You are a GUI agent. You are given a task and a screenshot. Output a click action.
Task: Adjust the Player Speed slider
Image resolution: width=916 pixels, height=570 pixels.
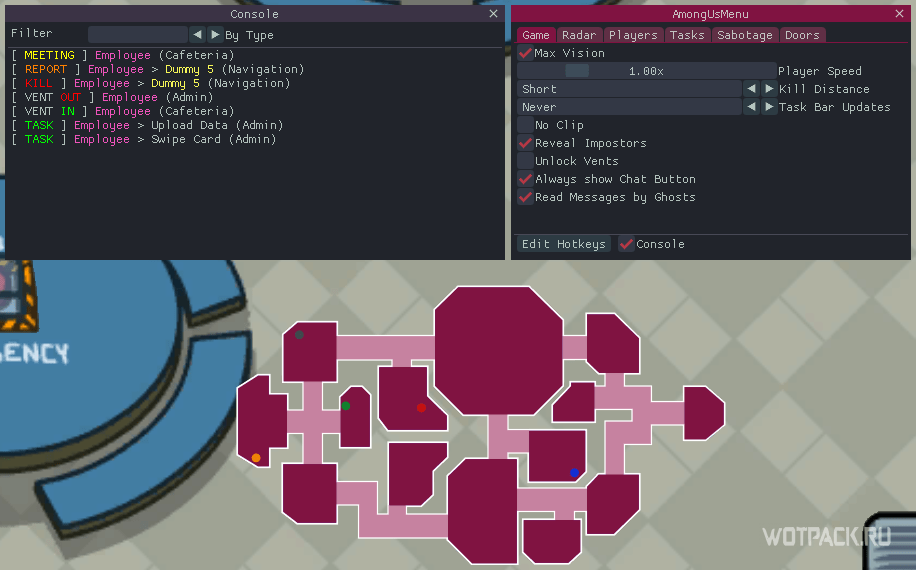click(647, 71)
